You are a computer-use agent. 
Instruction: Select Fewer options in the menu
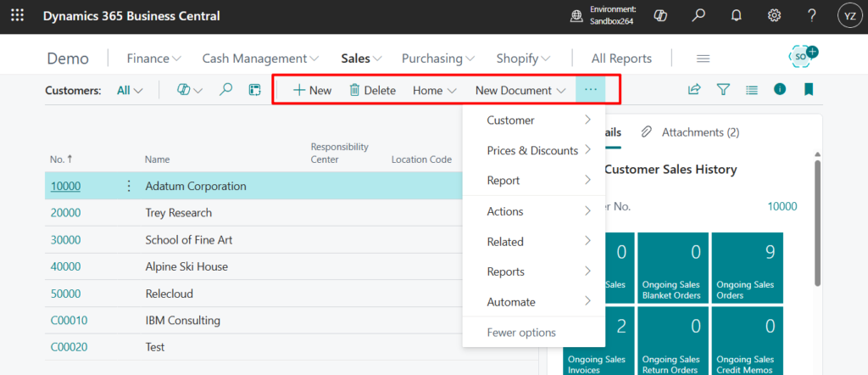tap(521, 332)
